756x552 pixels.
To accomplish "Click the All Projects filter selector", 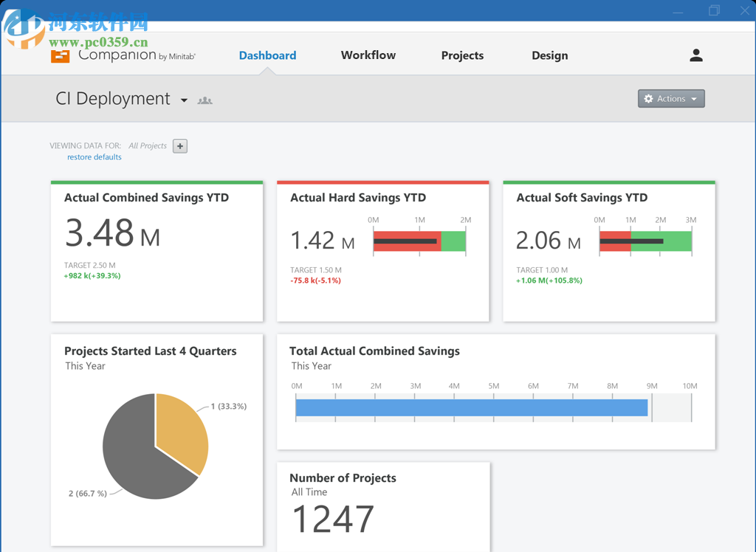I will pyautogui.click(x=148, y=145).
